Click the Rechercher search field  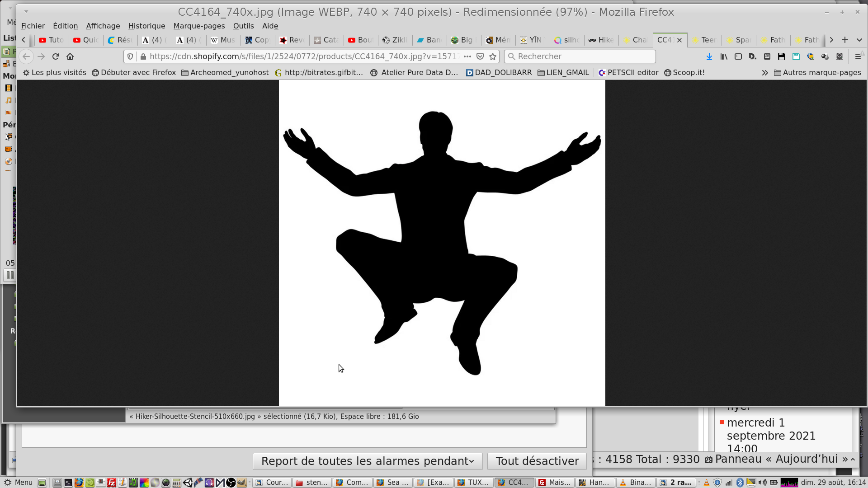[x=580, y=56]
